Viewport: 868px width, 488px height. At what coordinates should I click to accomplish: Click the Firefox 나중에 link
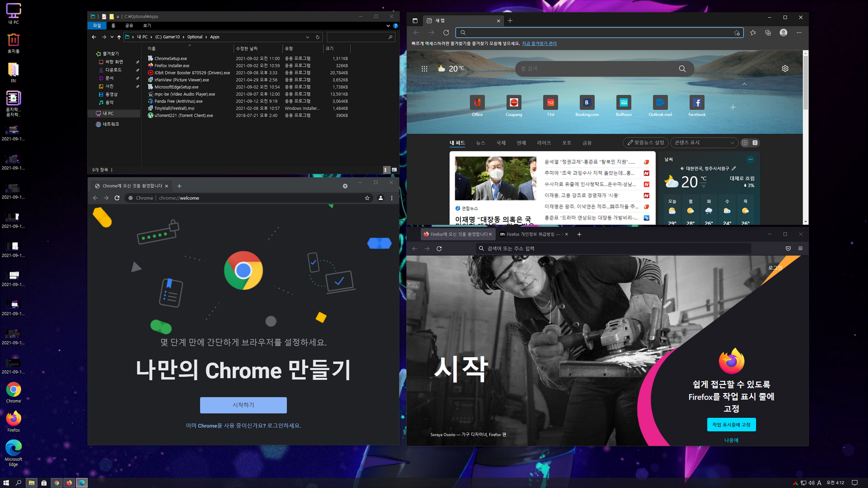pos(731,440)
